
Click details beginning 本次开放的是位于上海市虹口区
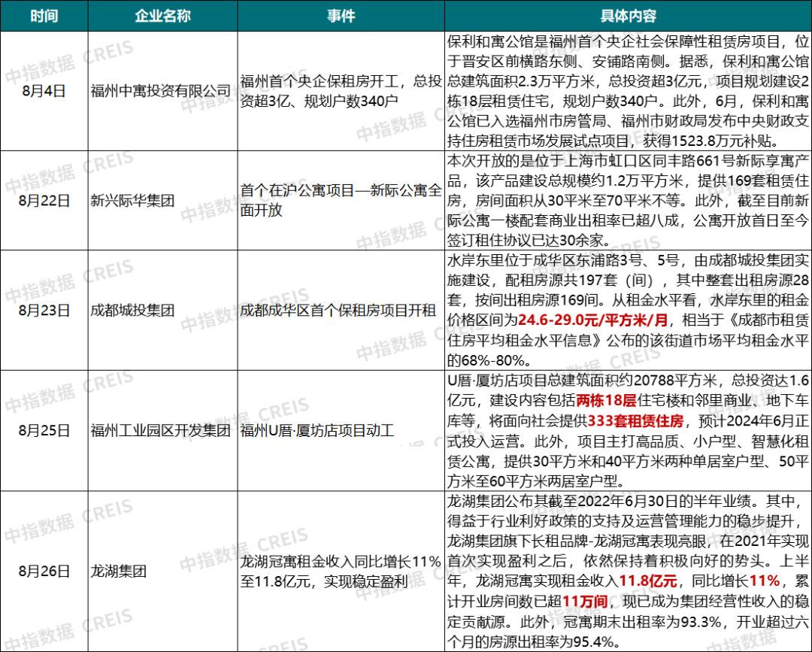click(628, 201)
